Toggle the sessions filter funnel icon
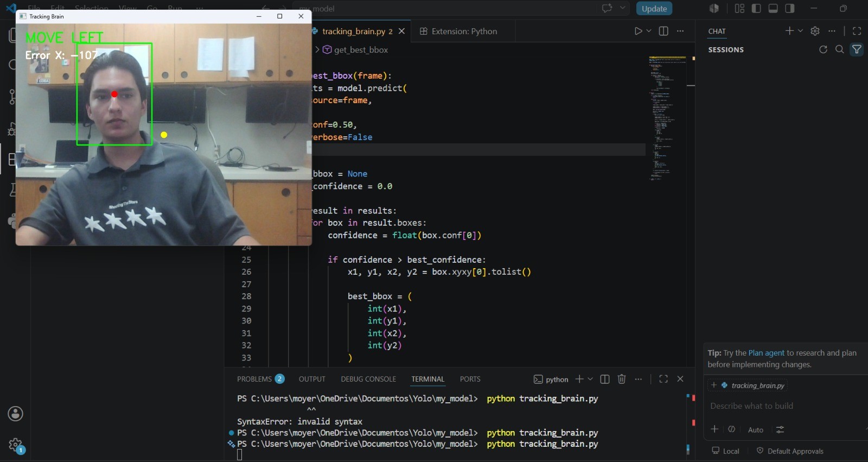Screen dimensions: 868x462 click(857, 49)
